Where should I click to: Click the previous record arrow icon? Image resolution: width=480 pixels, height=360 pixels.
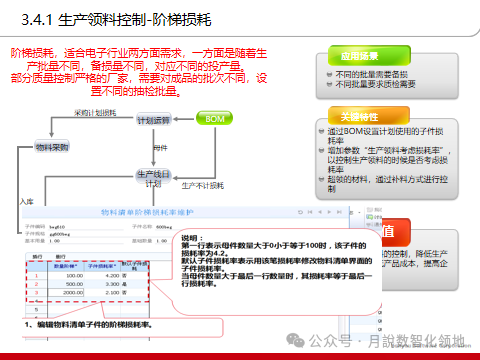320,212
